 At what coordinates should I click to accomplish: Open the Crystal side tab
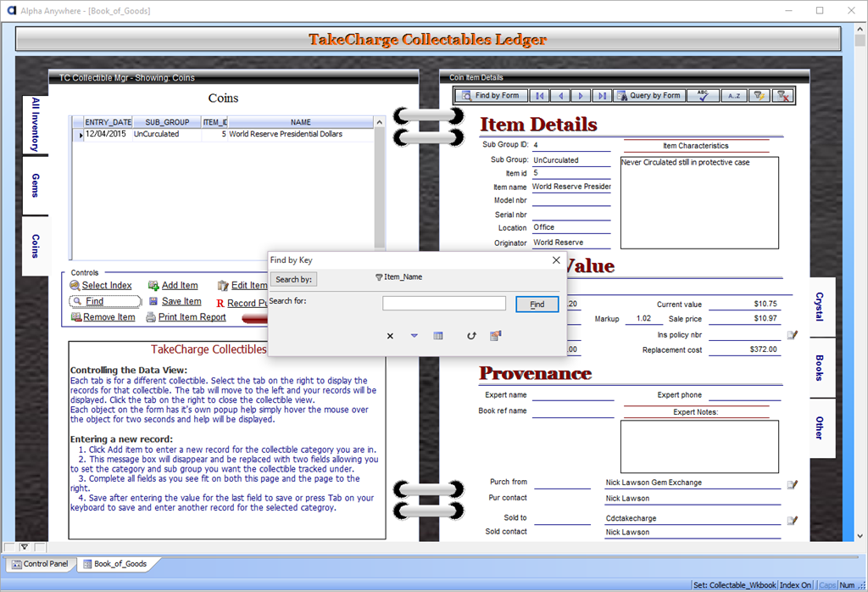point(819,306)
